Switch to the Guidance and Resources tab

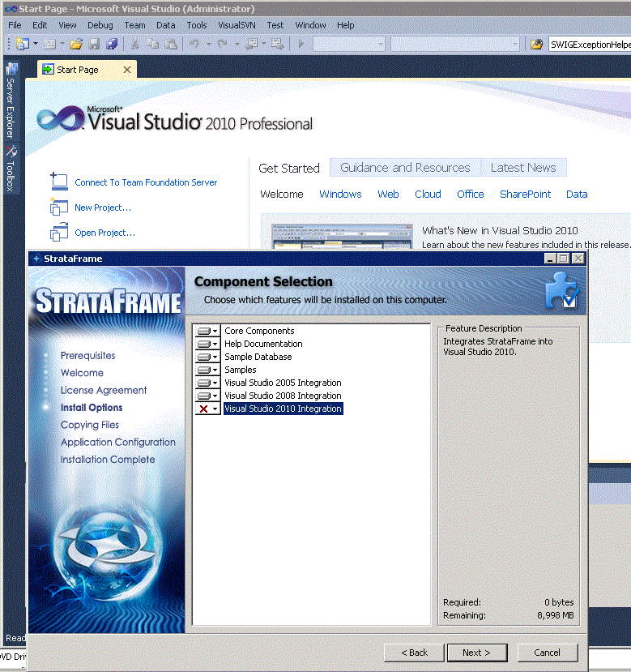(405, 168)
